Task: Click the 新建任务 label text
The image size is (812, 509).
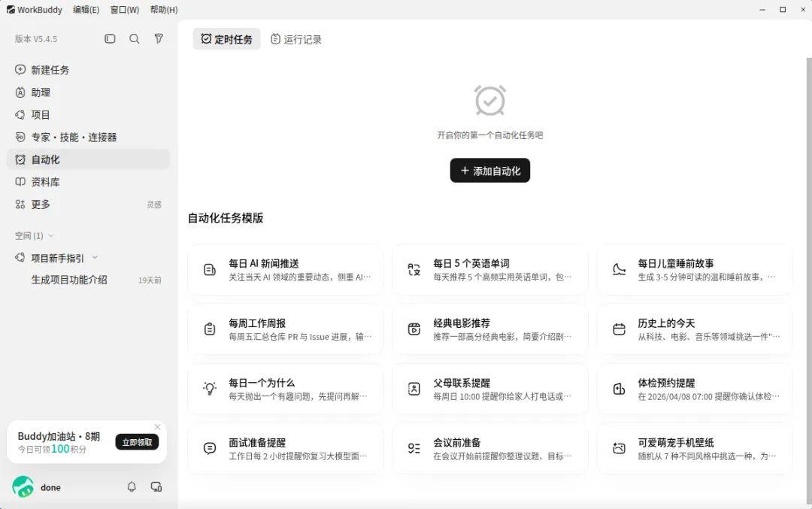Action: click(x=50, y=70)
